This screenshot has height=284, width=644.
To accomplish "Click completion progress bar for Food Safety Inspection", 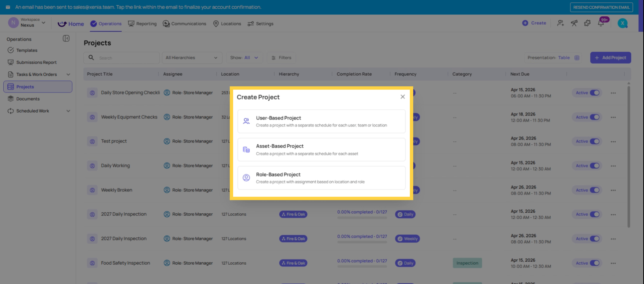I will coord(362,267).
